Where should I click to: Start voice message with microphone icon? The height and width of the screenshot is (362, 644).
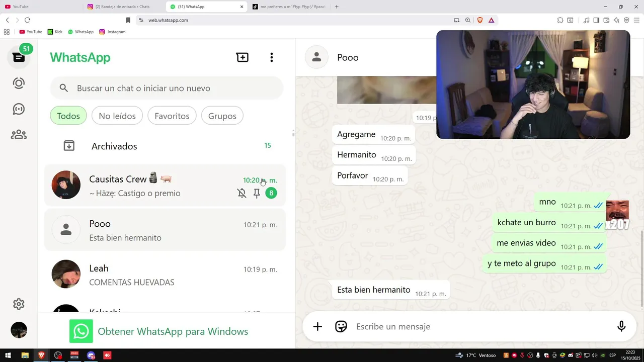tap(621, 327)
